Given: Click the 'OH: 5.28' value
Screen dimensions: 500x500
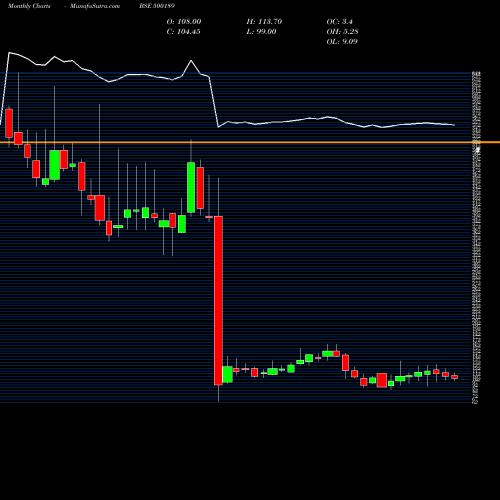Looking at the screenshot, I should 342,32.
